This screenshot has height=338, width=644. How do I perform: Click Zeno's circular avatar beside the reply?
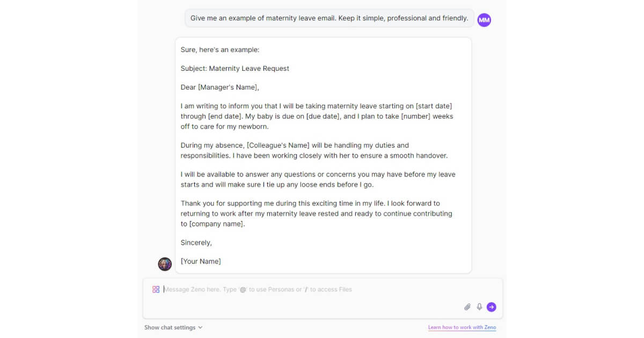point(165,264)
